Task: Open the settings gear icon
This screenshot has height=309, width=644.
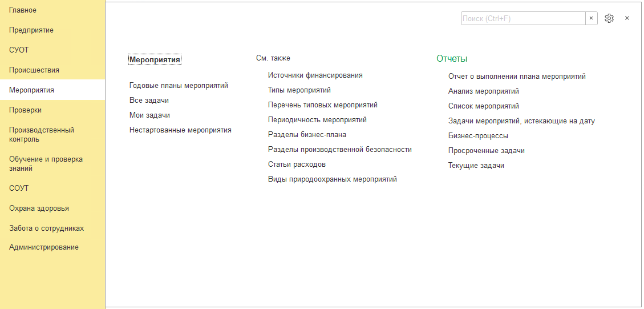Action: coord(609,18)
